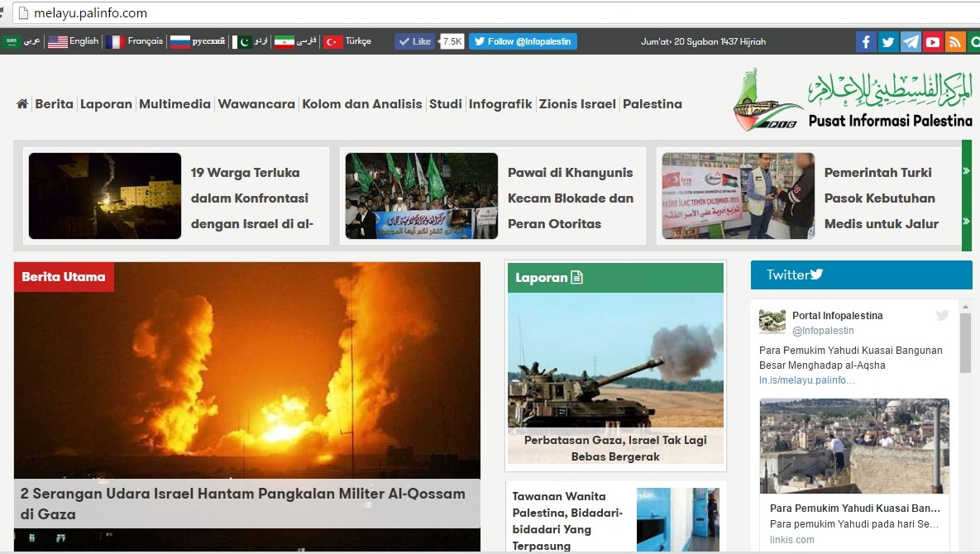
Task: Click the French flag icon
Action: point(115,41)
